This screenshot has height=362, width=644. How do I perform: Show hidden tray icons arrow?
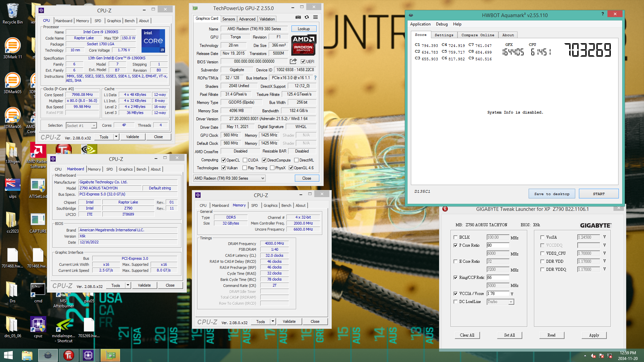click(585, 356)
